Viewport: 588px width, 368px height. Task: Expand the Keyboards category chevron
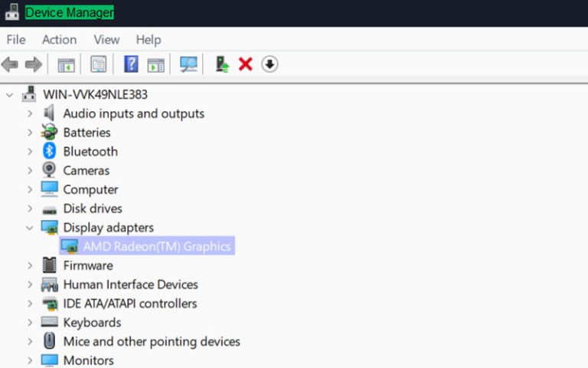coord(30,323)
